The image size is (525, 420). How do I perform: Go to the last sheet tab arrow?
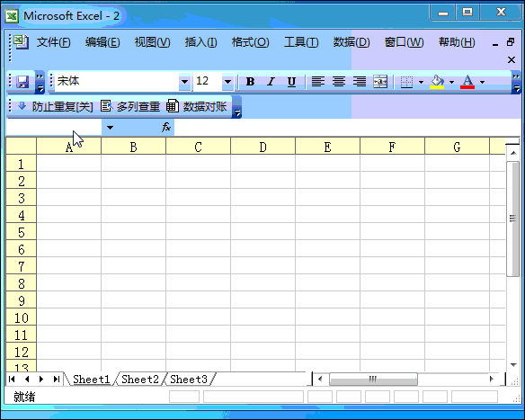tap(57, 380)
